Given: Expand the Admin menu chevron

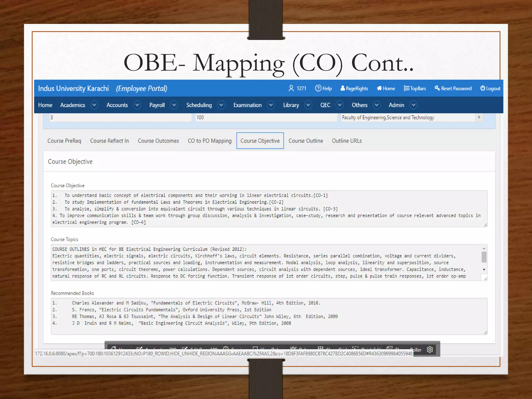Looking at the screenshot, I should pyautogui.click(x=414, y=105).
